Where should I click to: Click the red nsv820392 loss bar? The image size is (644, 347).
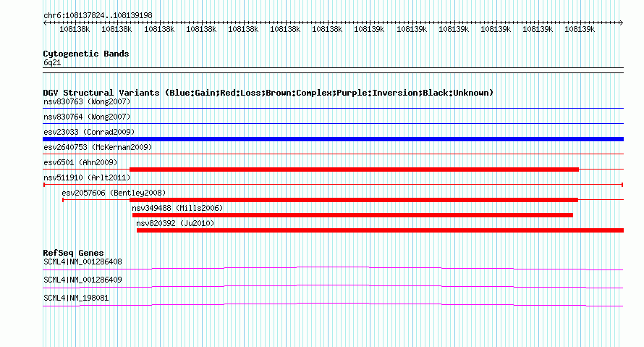(x=380, y=230)
